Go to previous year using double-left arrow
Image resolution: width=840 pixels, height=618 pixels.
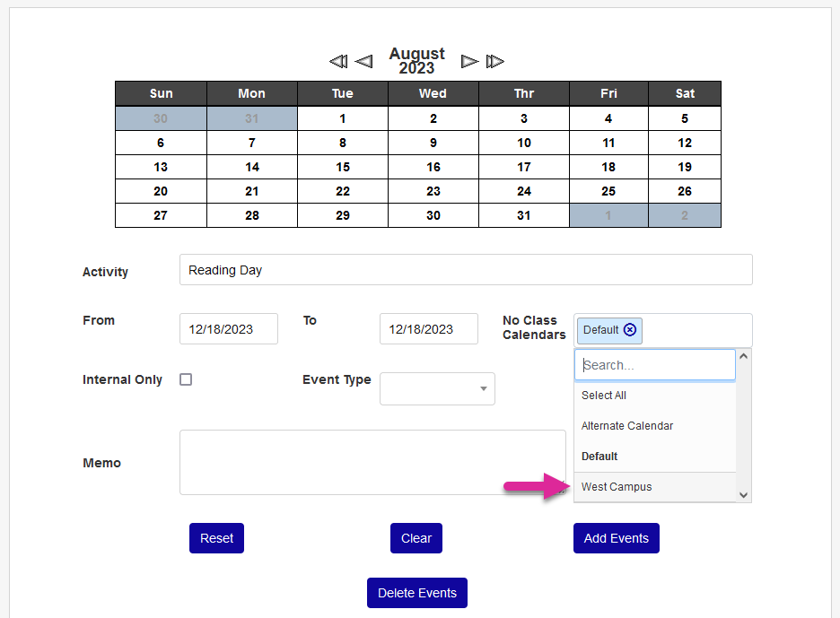coord(337,62)
